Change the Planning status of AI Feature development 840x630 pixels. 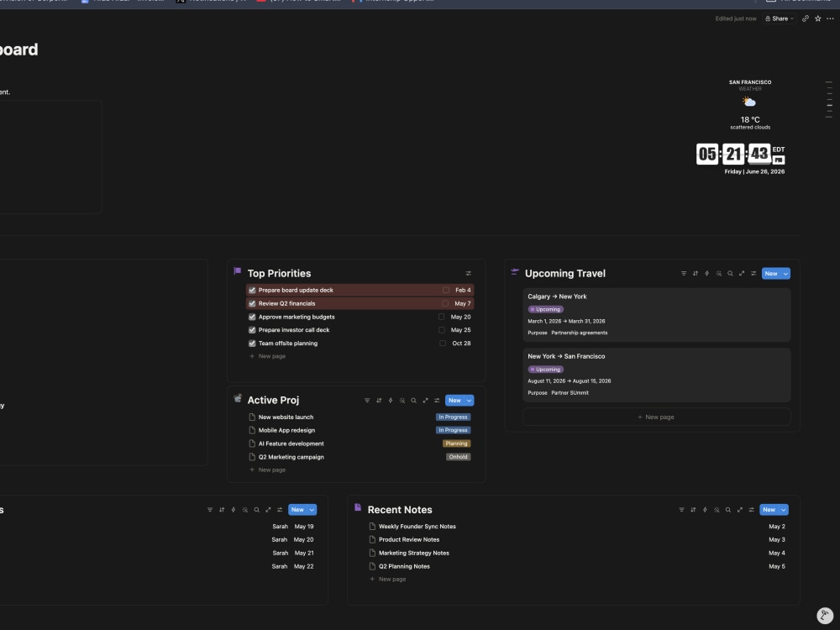456,444
